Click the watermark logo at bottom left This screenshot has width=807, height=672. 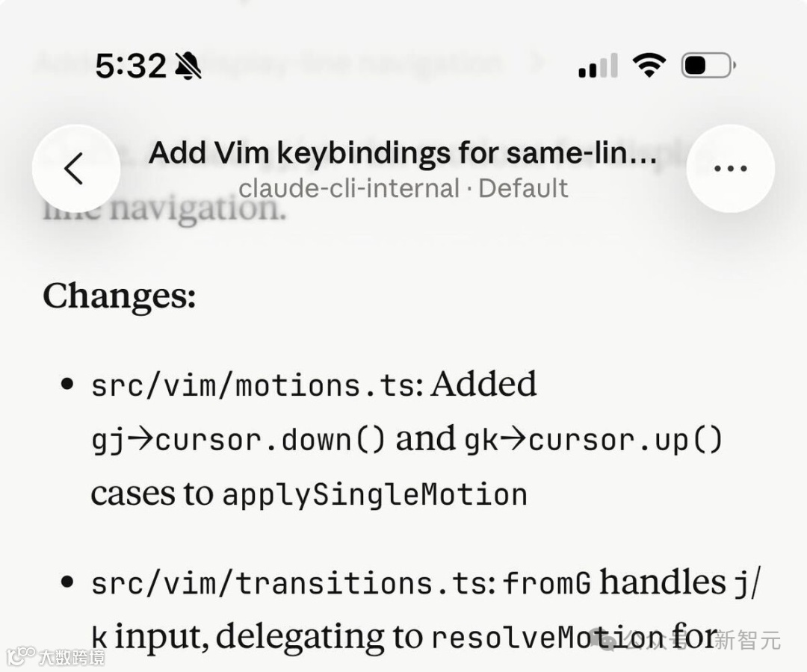click(x=21, y=656)
